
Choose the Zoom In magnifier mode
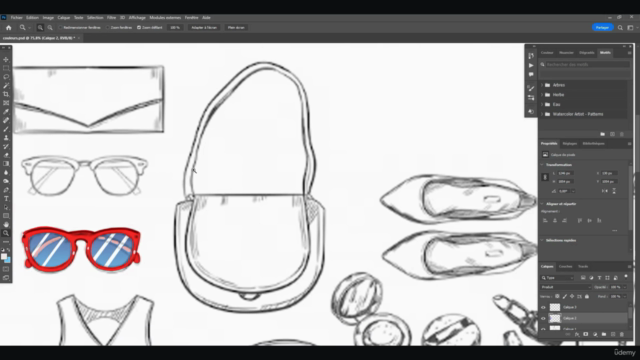pos(40,28)
